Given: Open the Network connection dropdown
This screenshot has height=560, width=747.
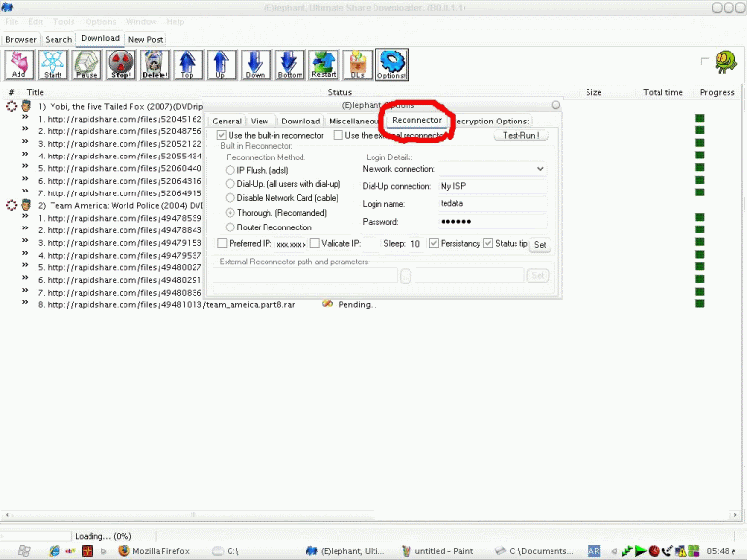Looking at the screenshot, I should coord(540,169).
